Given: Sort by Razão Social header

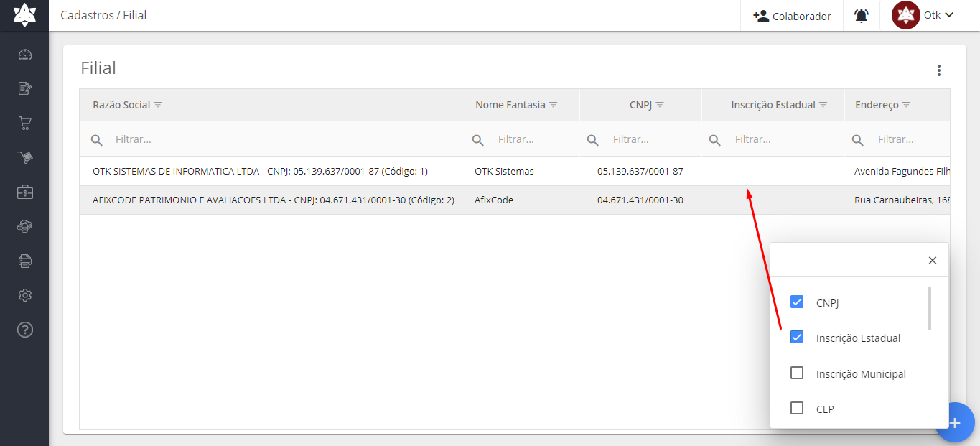Looking at the screenshot, I should (x=121, y=105).
